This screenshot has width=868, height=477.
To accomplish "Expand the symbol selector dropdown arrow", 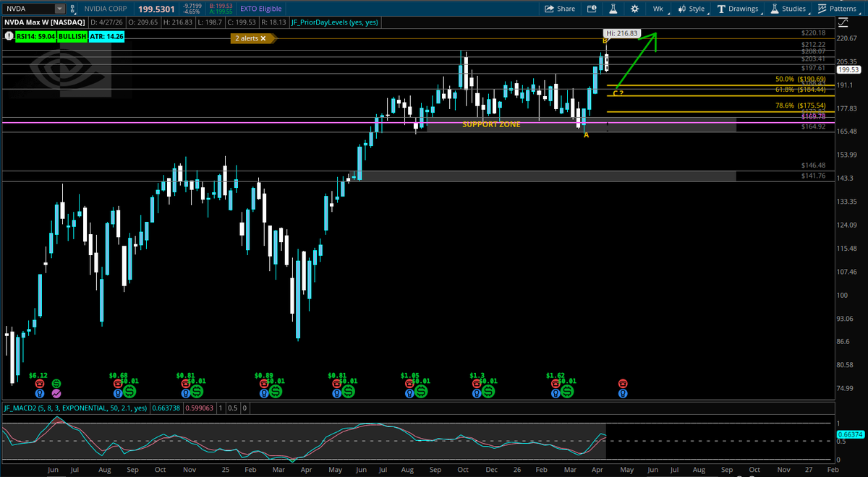I will 59,9.
